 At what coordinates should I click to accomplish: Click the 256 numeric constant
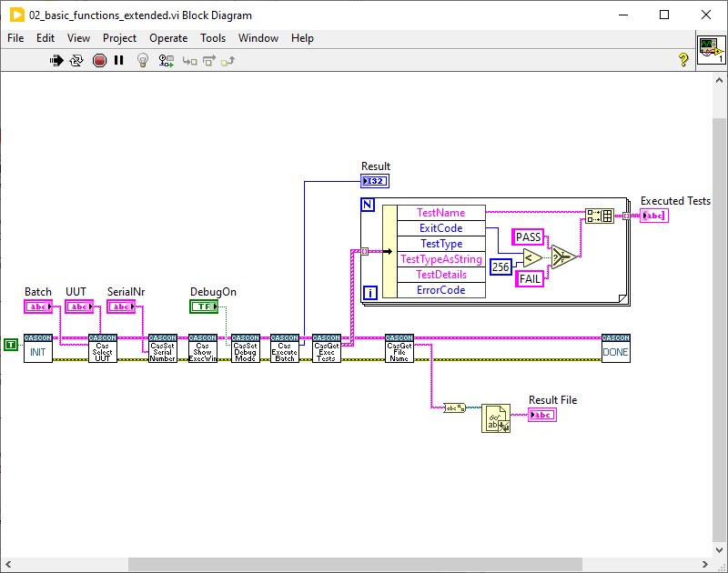click(x=501, y=266)
